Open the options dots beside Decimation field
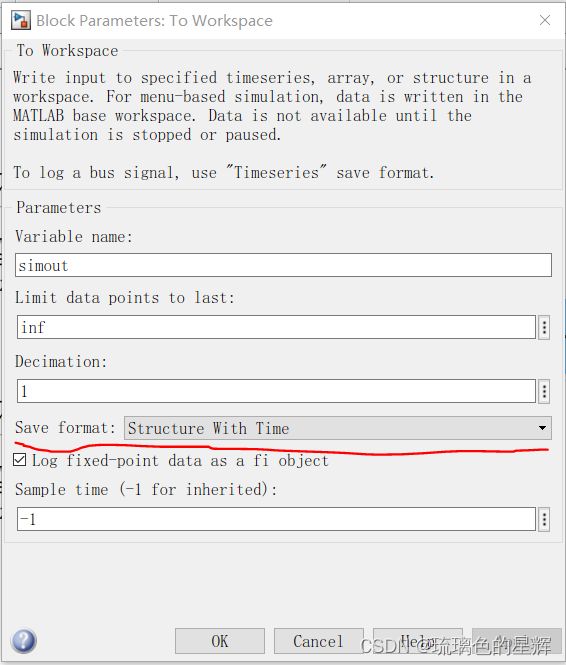The height and width of the screenshot is (665, 566). 544,391
